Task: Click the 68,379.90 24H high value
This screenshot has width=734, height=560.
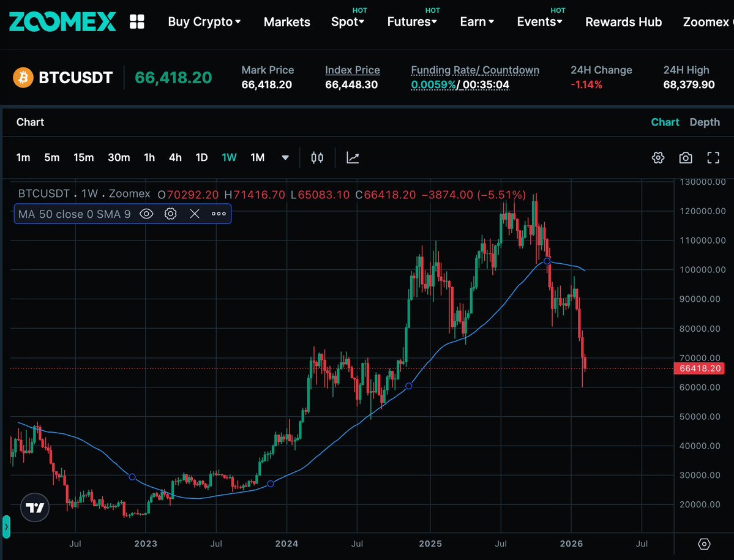Action: [689, 84]
